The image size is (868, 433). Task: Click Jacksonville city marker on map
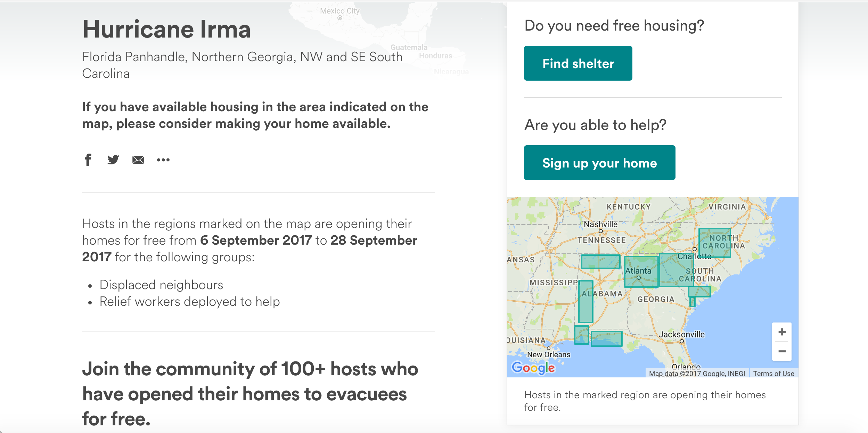coord(682,341)
